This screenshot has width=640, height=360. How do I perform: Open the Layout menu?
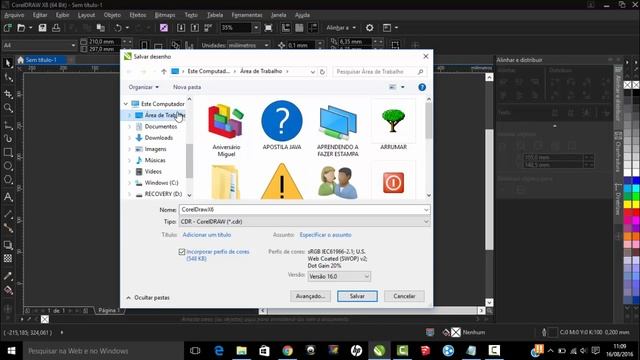click(x=86, y=15)
